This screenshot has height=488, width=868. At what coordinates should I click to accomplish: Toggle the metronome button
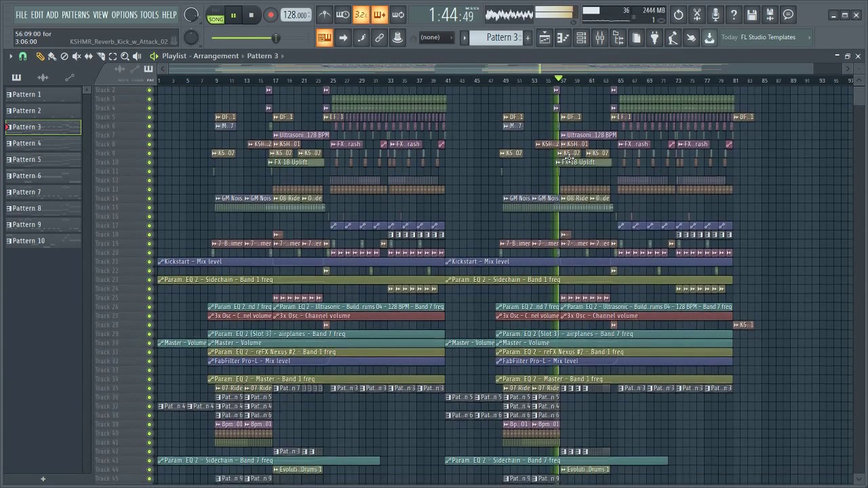click(x=325, y=15)
